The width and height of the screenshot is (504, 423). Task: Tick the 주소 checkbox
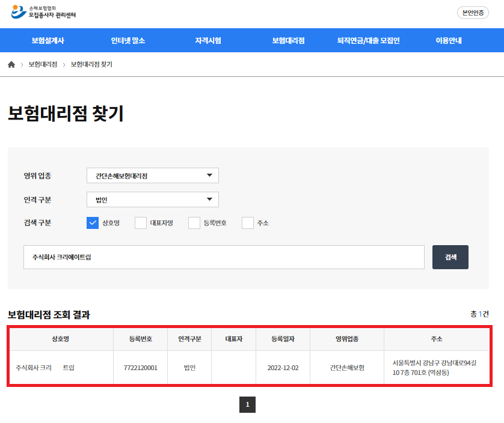[248, 223]
